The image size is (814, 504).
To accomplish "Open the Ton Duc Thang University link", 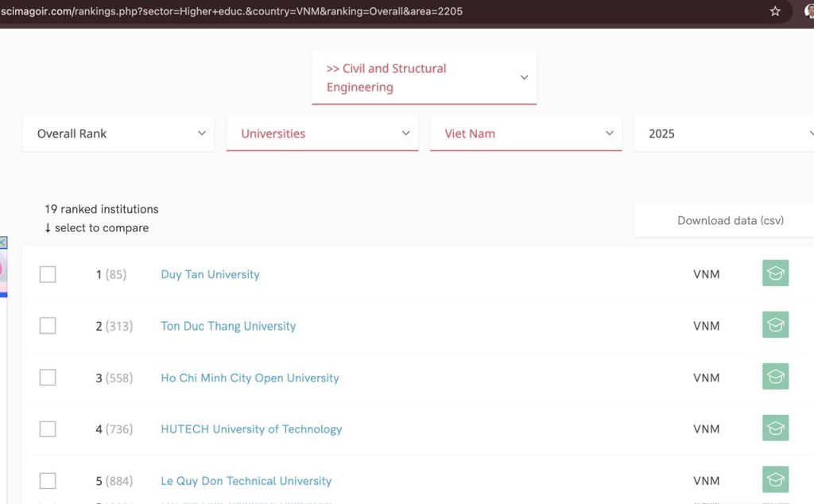I will point(228,326).
